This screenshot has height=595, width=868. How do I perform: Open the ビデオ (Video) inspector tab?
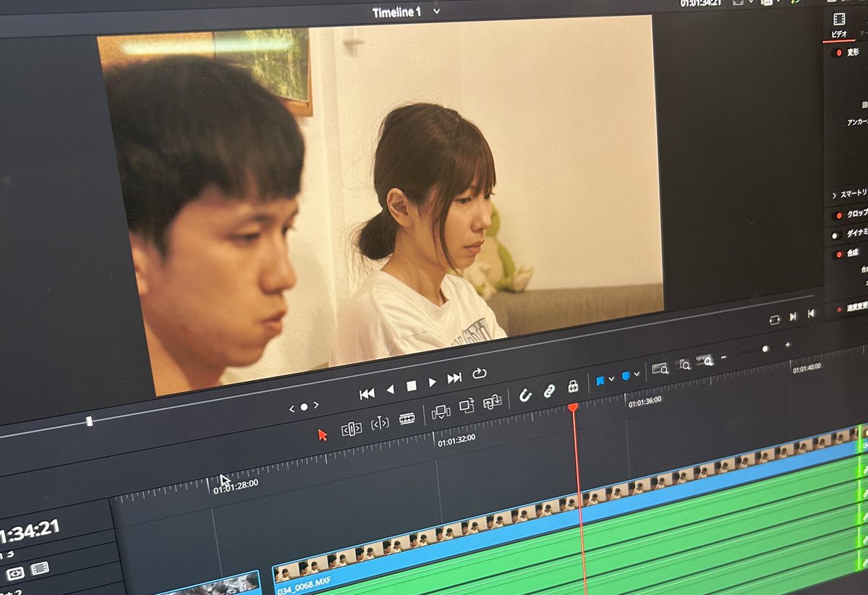(x=839, y=25)
